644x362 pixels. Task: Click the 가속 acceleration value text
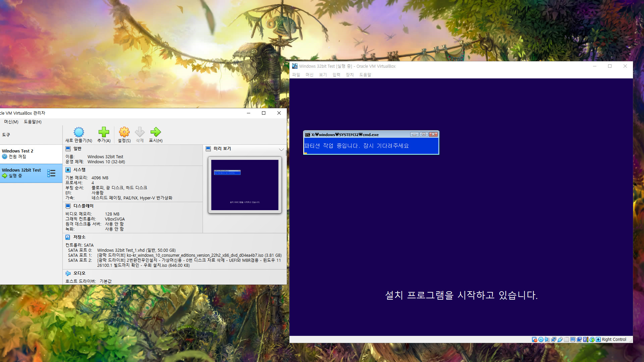click(132, 198)
